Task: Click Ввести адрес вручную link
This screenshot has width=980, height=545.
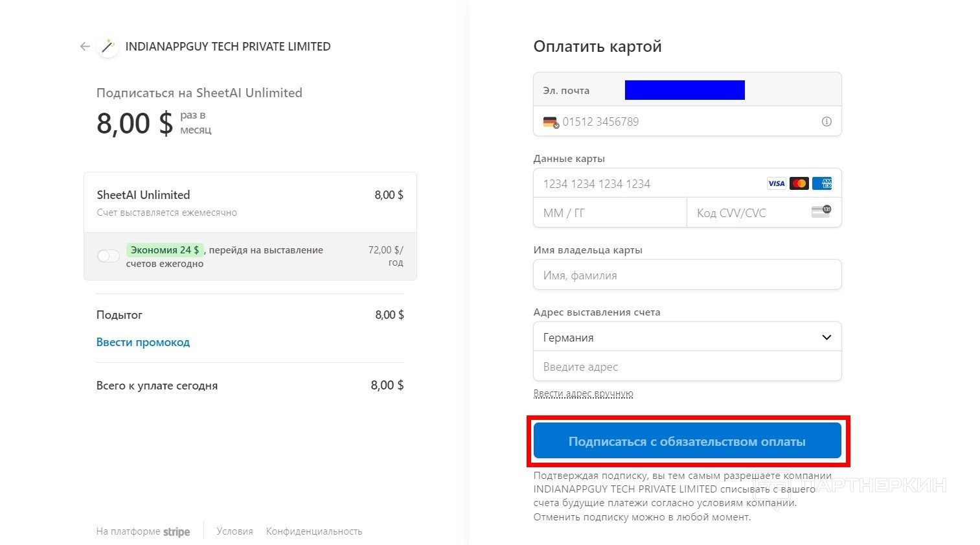Action: click(583, 393)
